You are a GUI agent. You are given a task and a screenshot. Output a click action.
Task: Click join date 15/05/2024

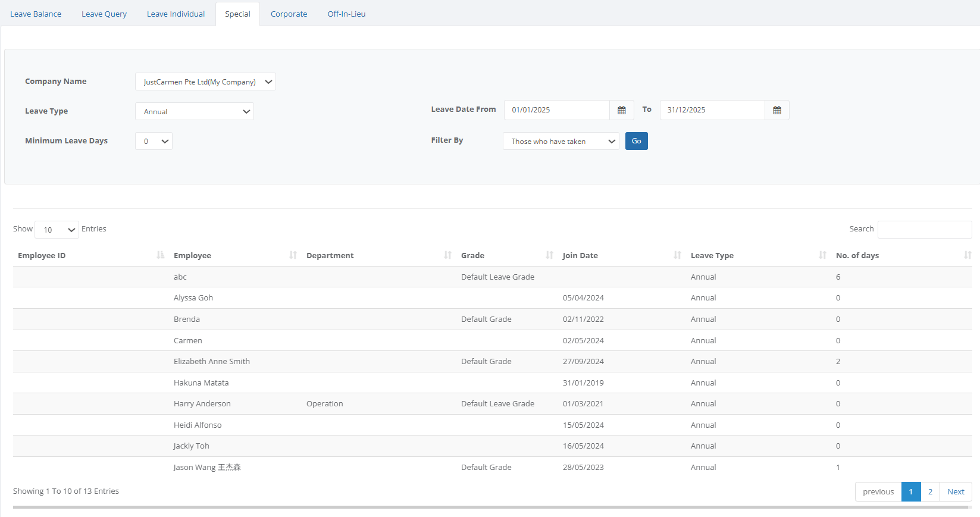point(583,425)
